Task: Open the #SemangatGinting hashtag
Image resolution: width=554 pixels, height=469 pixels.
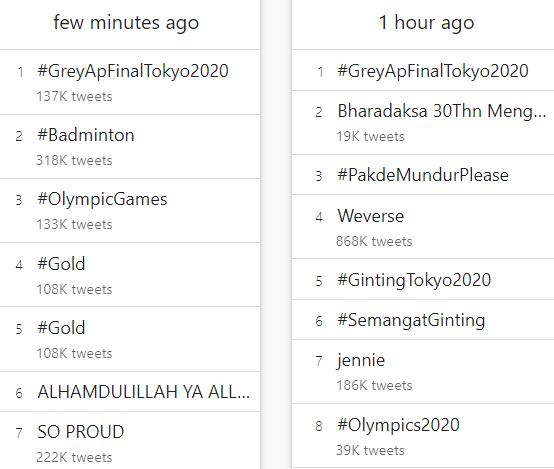Action: coord(411,320)
